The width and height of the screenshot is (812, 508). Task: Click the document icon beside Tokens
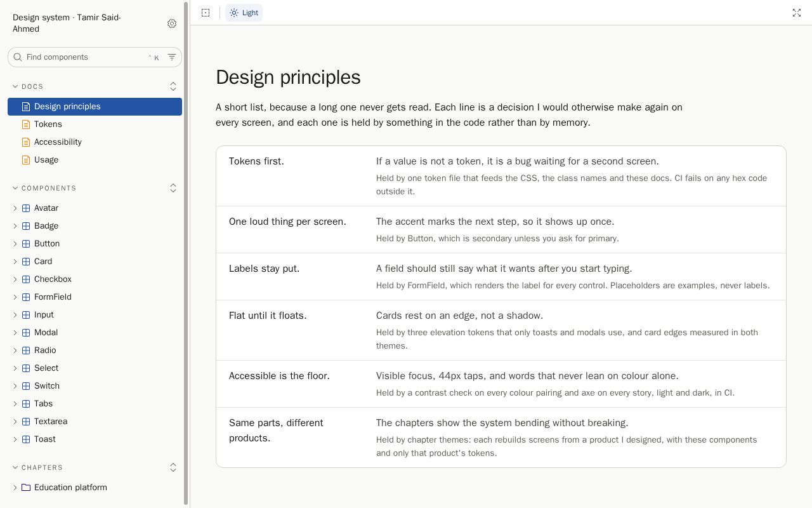(26, 124)
